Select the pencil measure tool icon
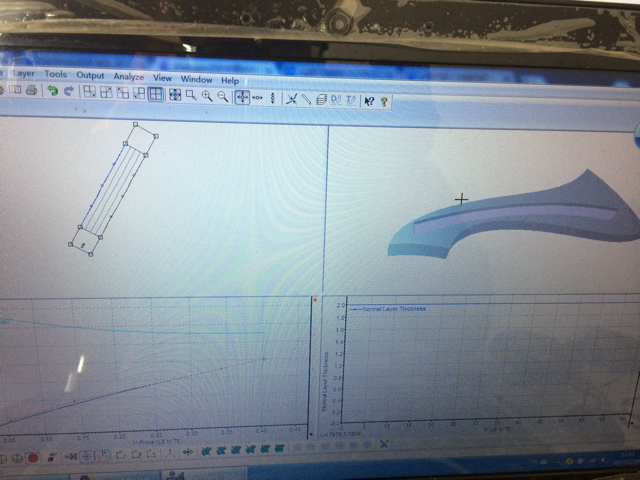Screen dimensions: 640x480 pyautogui.click(x=306, y=100)
